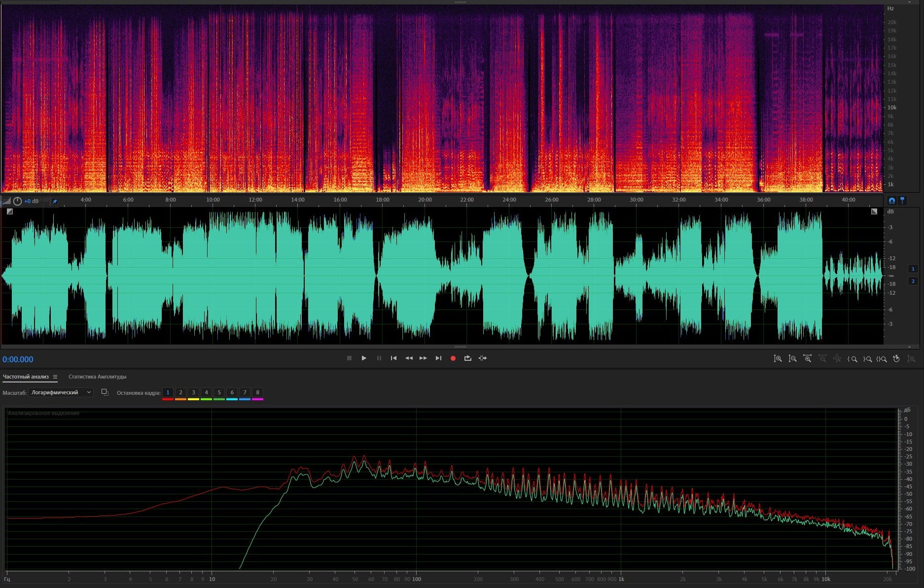Screen dimensions: 924x588
Task: Toggle loop playback button
Action: tap(467, 358)
